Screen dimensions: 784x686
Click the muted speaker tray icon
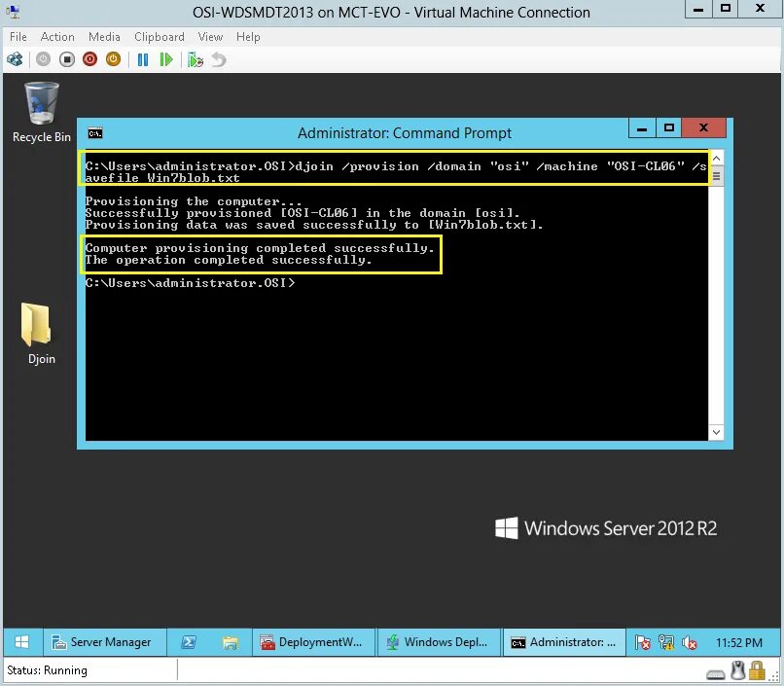click(690, 642)
